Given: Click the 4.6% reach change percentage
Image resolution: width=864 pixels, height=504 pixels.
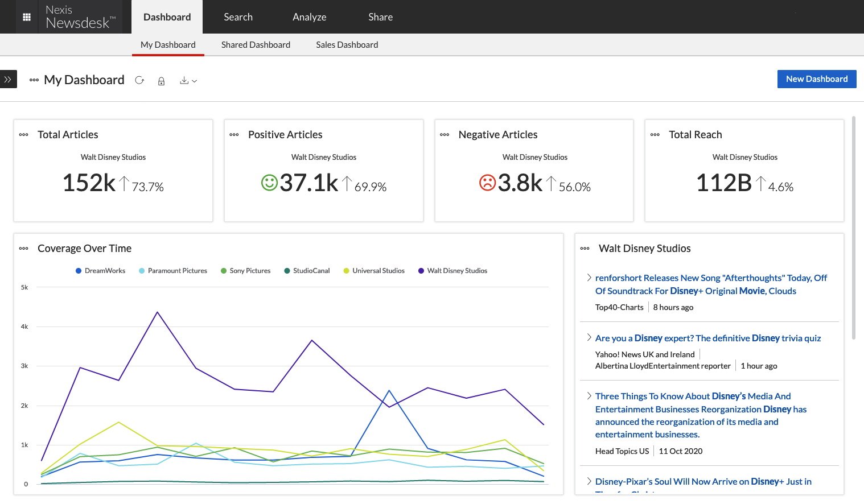Looking at the screenshot, I should (x=781, y=187).
